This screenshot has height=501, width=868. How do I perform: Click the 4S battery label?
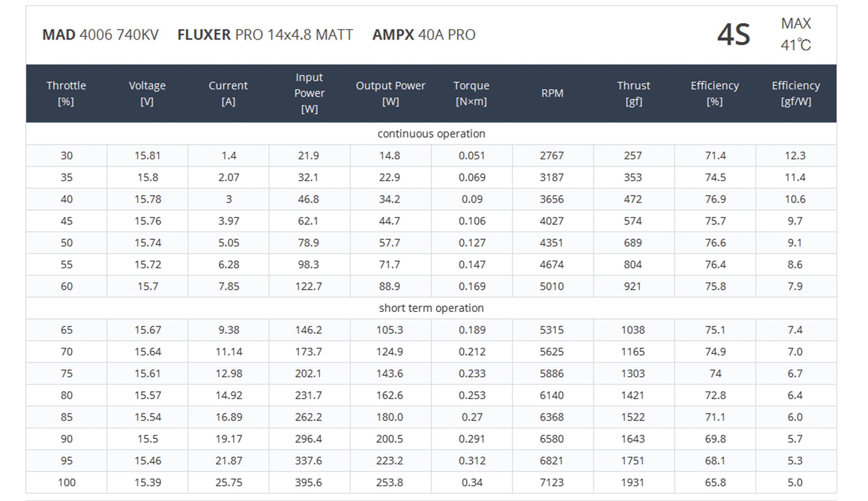click(x=734, y=35)
